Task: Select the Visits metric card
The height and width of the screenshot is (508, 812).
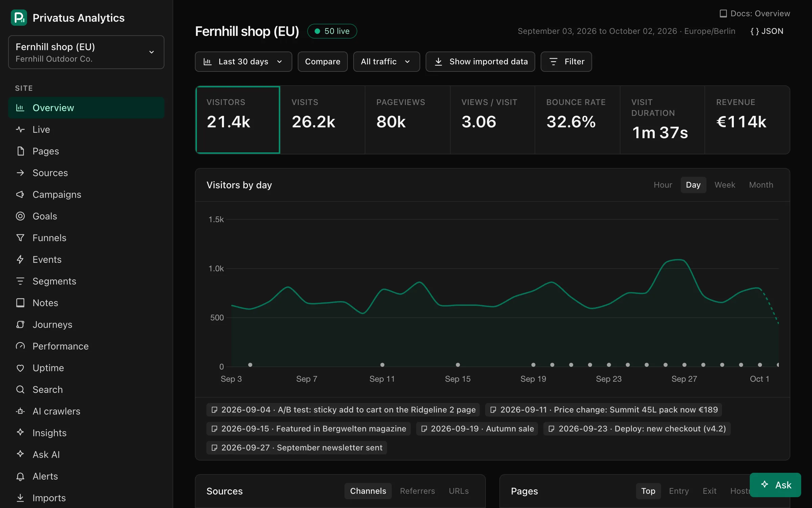Action: (x=323, y=120)
